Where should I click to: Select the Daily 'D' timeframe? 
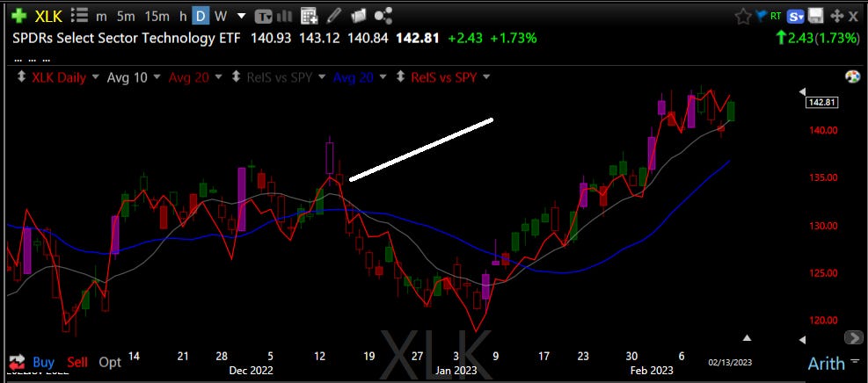201,17
